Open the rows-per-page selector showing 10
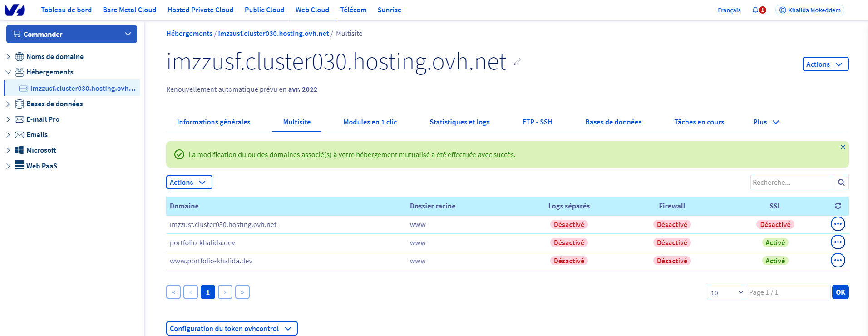This screenshot has width=868, height=336. click(x=726, y=292)
